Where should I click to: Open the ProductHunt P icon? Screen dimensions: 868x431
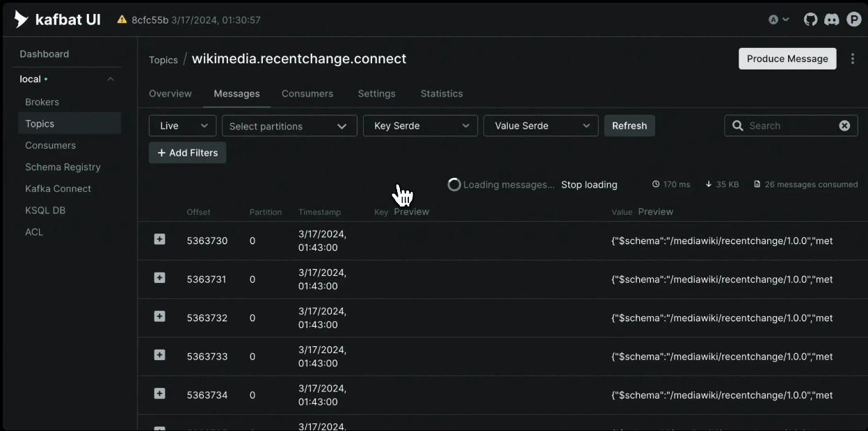pyautogui.click(x=854, y=19)
